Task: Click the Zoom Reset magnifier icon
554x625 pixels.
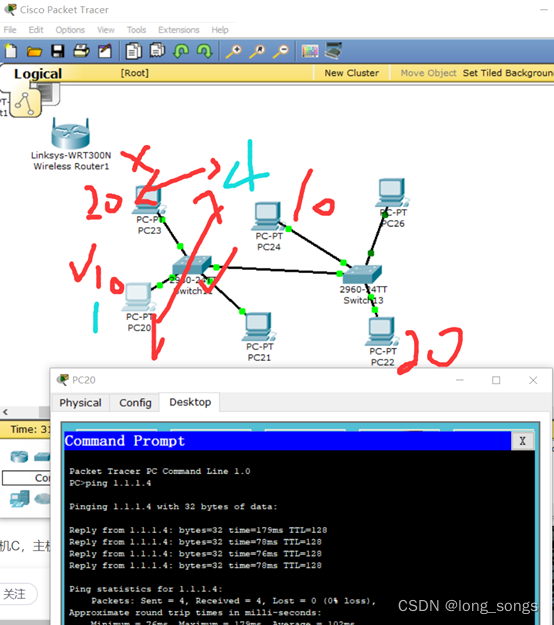Action: coord(257,51)
